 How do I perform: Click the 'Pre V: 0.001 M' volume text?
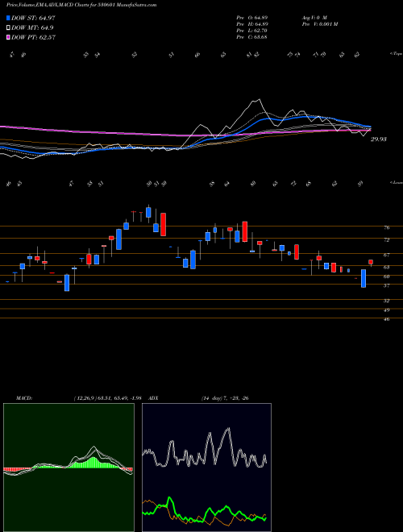point(319,23)
